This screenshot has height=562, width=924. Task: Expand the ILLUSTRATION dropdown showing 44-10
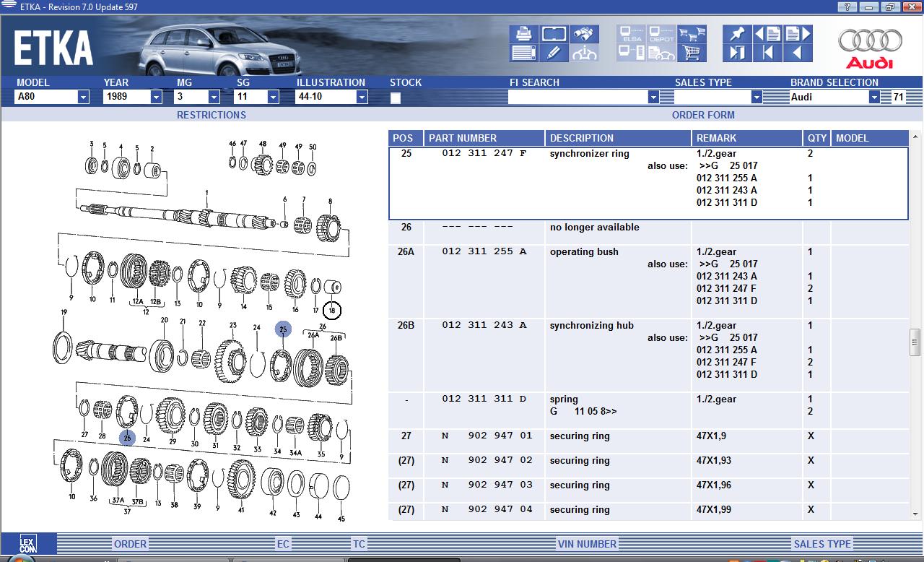pos(362,98)
